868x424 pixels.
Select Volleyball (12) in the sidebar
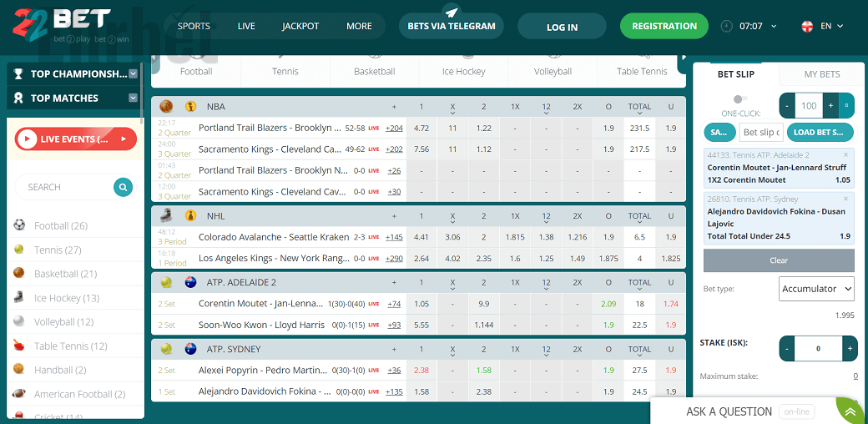63,322
